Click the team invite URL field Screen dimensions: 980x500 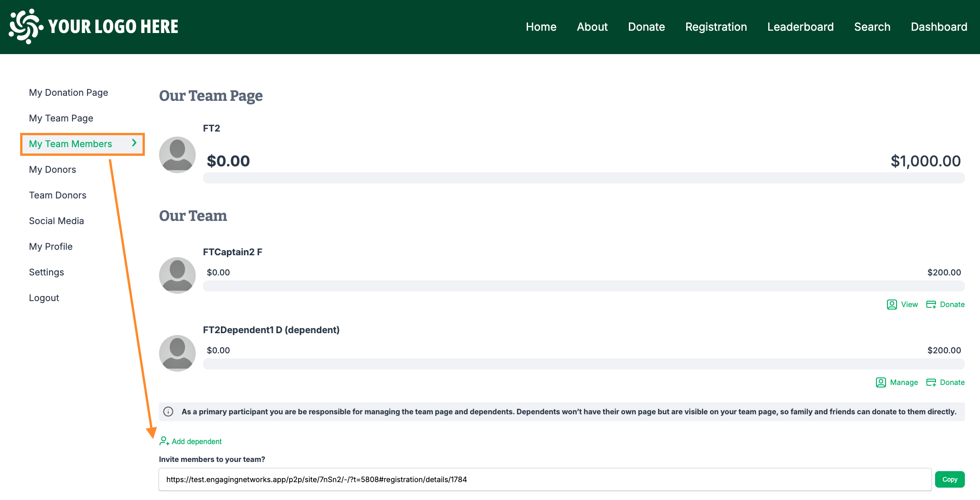pos(545,479)
